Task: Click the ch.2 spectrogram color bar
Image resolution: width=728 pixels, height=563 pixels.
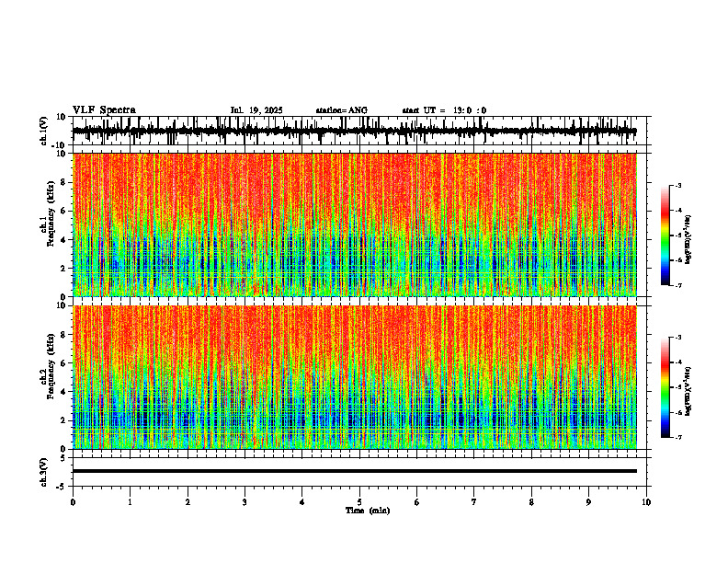Action: click(665, 387)
